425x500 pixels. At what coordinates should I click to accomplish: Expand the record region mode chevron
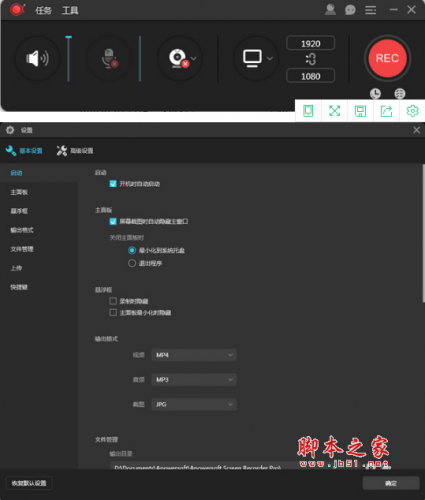pyautogui.click(x=270, y=59)
